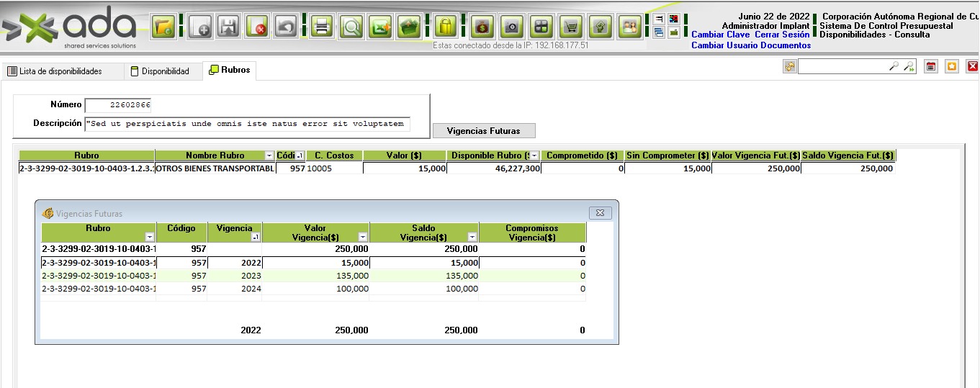Expand the Nombre Rubro column filter dropdown

click(269, 155)
